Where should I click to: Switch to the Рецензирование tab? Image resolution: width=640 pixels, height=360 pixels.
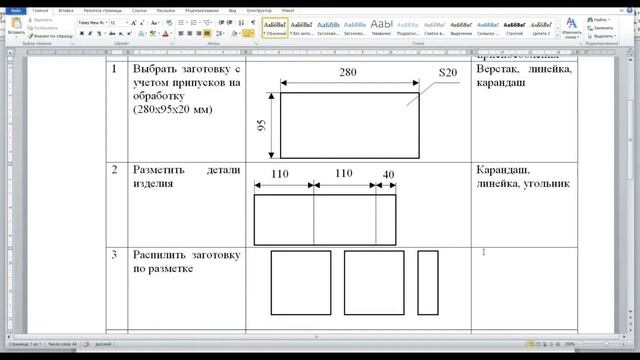202,11
